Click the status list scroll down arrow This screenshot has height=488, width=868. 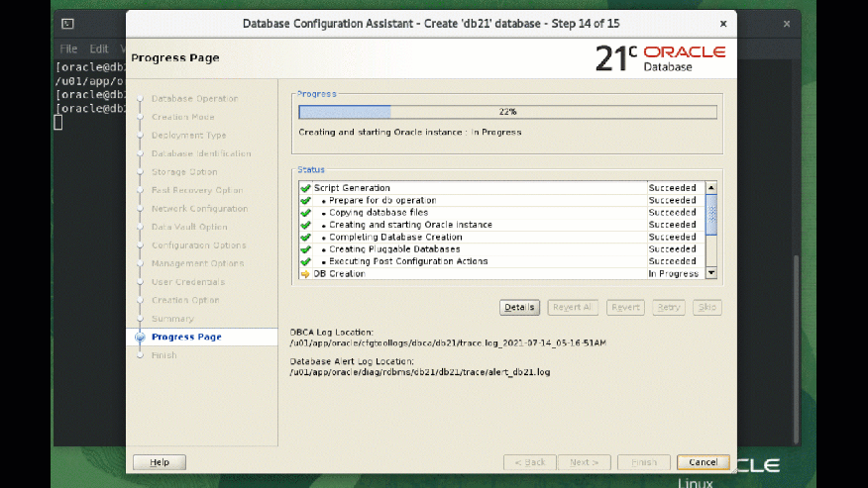click(x=711, y=273)
